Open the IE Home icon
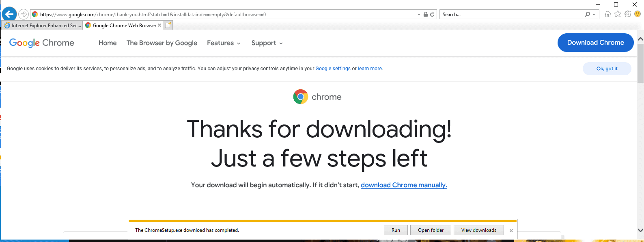This screenshot has height=242, width=644. point(608,14)
